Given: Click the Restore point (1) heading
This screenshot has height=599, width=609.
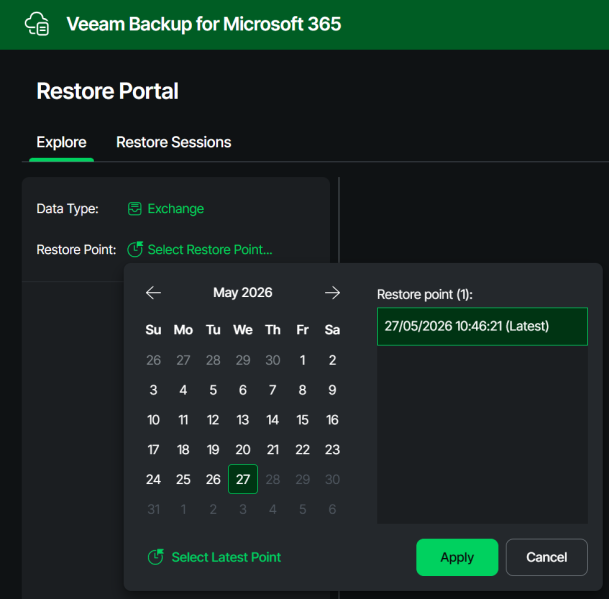Looking at the screenshot, I should point(425,294).
